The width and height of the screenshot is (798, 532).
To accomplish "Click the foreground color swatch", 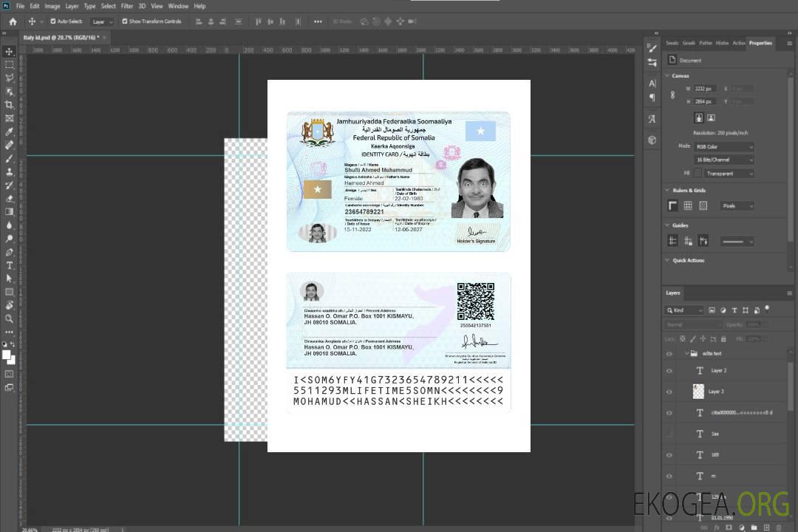I will pyautogui.click(x=7, y=355).
